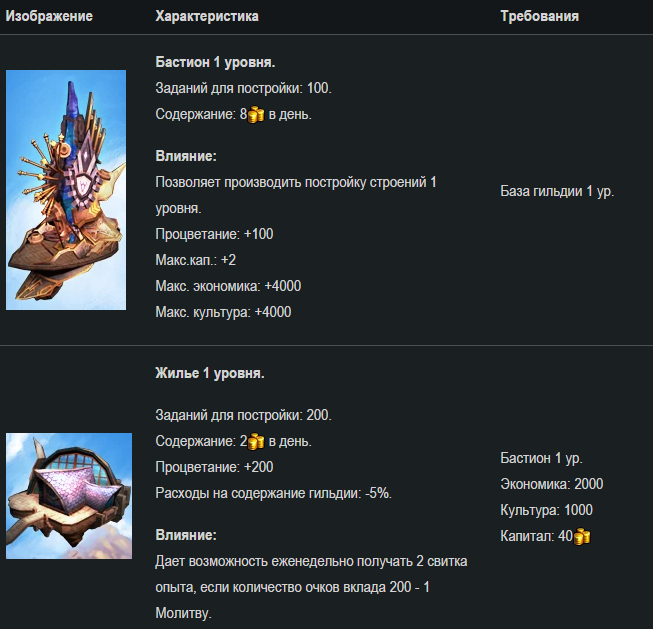Click the Бастион 1 уровня title

(215, 62)
